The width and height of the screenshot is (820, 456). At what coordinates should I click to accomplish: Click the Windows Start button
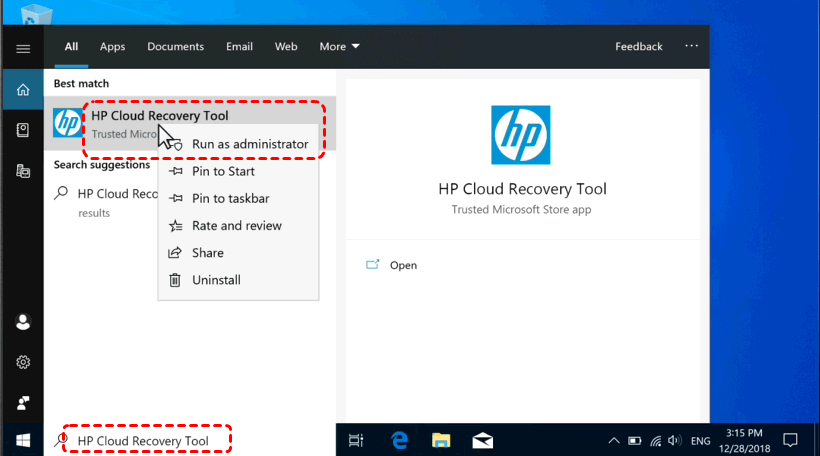pos(23,441)
